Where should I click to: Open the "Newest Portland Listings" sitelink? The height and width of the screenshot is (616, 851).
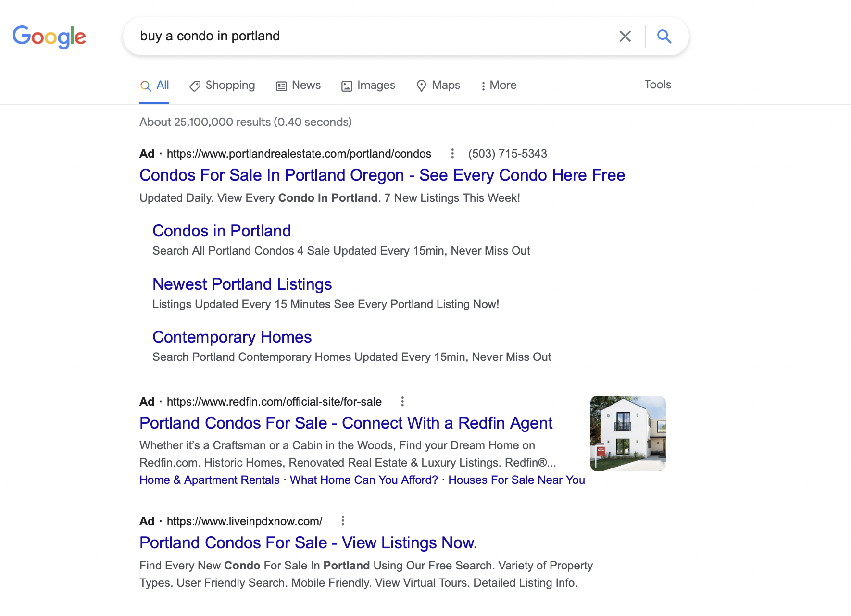pyautogui.click(x=242, y=284)
